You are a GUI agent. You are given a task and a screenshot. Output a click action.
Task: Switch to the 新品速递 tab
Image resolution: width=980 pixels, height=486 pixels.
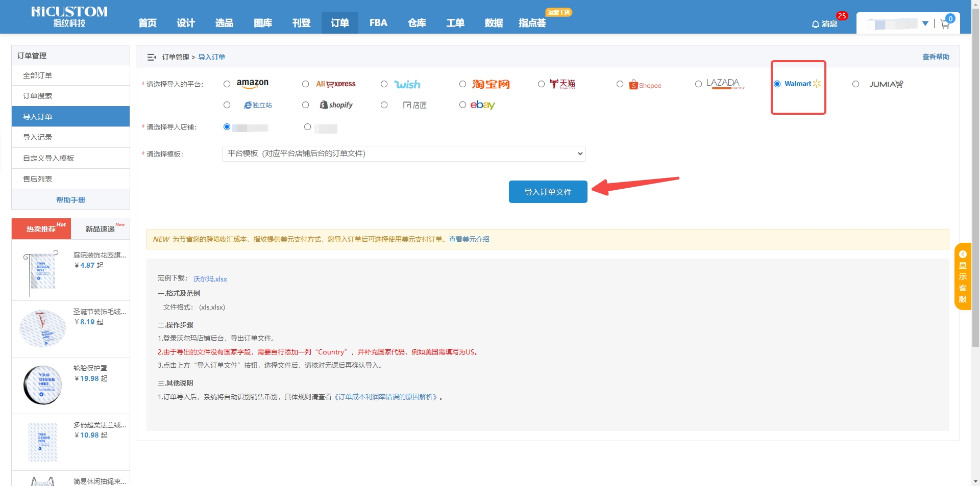[101, 229]
